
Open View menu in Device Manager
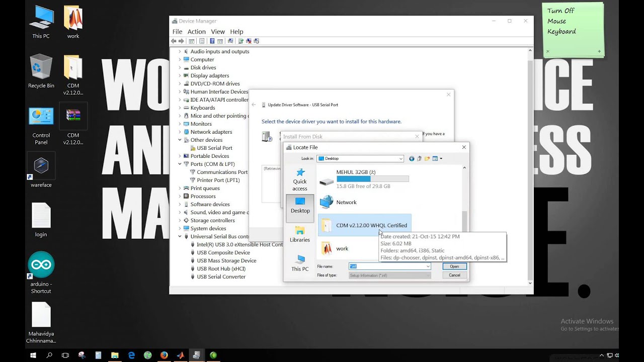pos(218,32)
